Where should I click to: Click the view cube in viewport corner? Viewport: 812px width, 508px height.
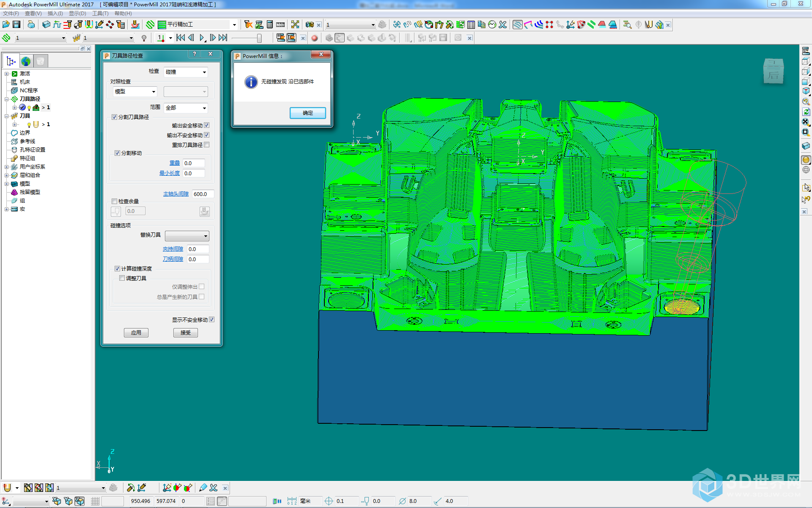(x=774, y=71)
